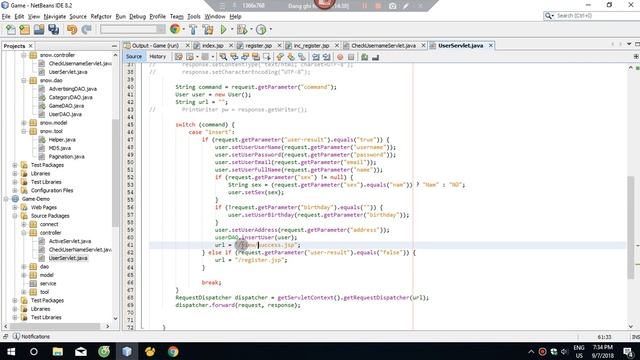Image resolution: width=640 pixels, height=360 pixels.
Task: Open the Navigate menu
Action: click(x=55, y=16)
